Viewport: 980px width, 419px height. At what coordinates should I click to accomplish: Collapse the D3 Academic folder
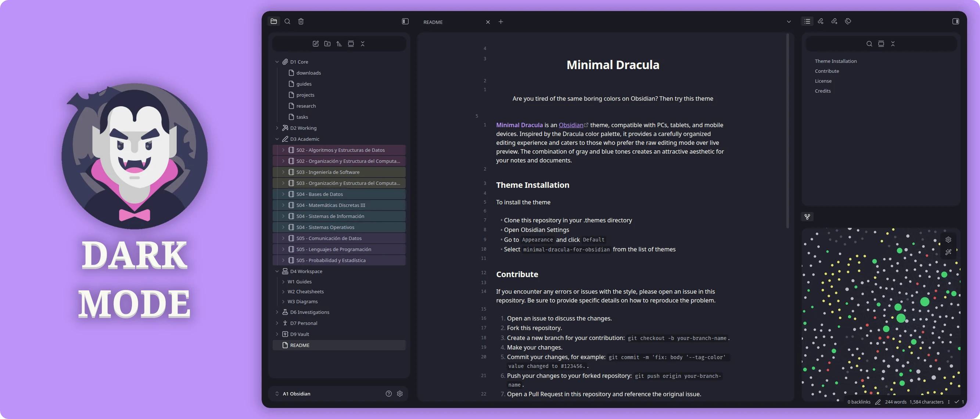[x=277, y=139]
